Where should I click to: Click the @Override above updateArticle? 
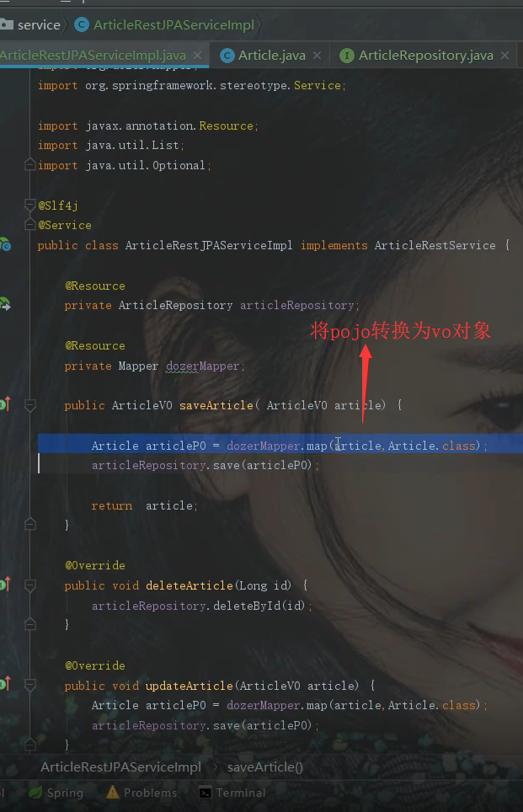95,665
